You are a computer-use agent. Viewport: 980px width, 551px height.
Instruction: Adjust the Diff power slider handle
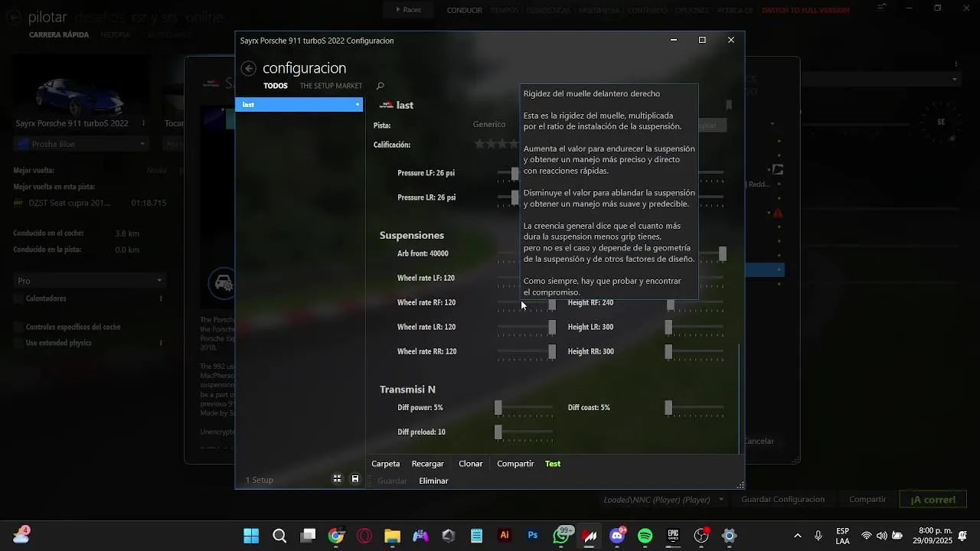[x=498, y=408]
